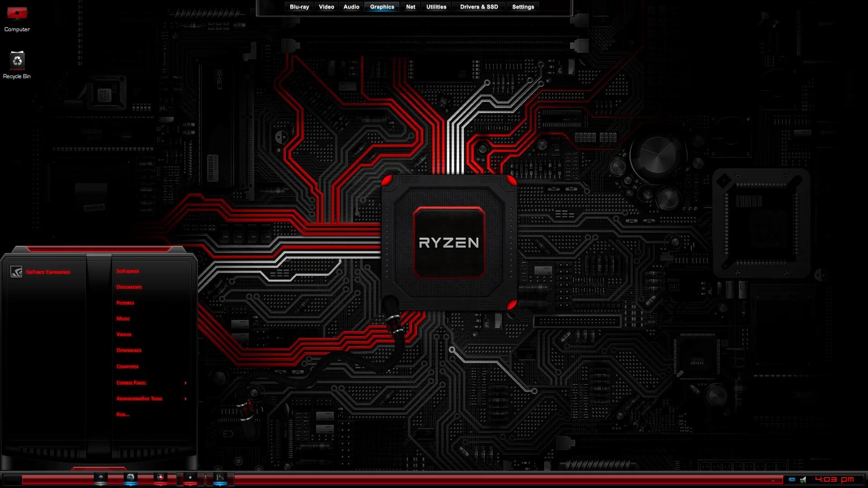This screenshot has height=488, width=868.
Task: Open the network icon in the system tray
Action: point(791,480)
